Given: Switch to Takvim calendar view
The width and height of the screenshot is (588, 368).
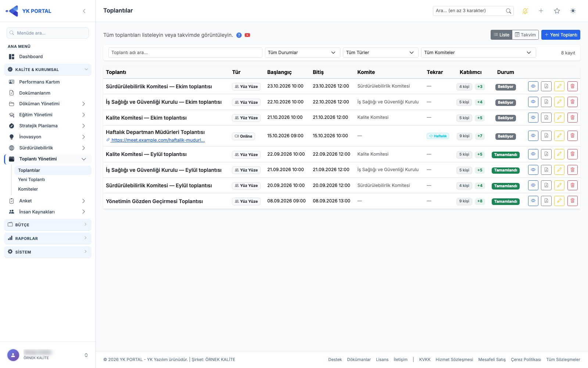Looking at the screenshot, I should 526,35.
